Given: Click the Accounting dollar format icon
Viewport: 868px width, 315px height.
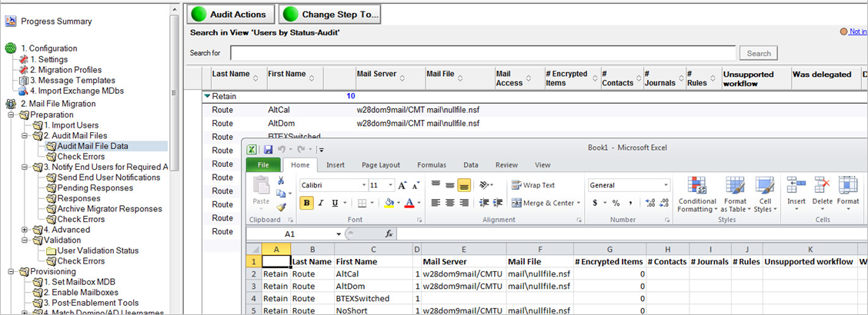Looking at the screenshot, I should 595,203.
